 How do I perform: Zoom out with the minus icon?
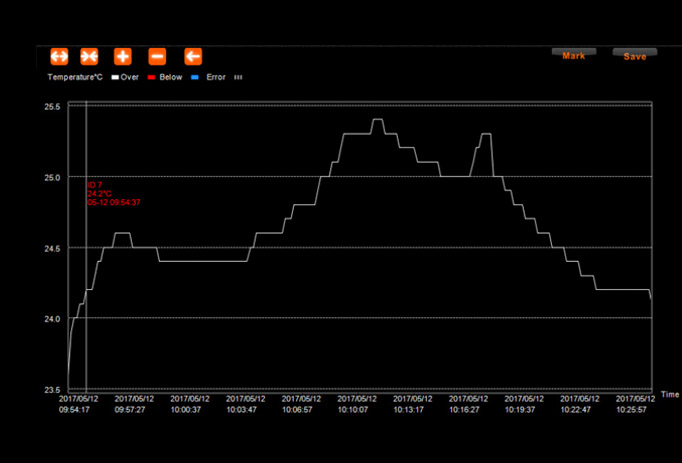pyautogui.click(x=157, y=56)
